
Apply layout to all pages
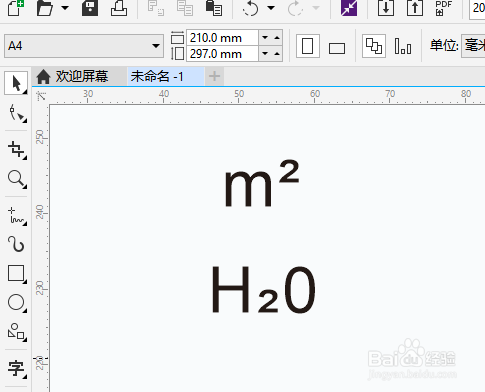[374, 46]
